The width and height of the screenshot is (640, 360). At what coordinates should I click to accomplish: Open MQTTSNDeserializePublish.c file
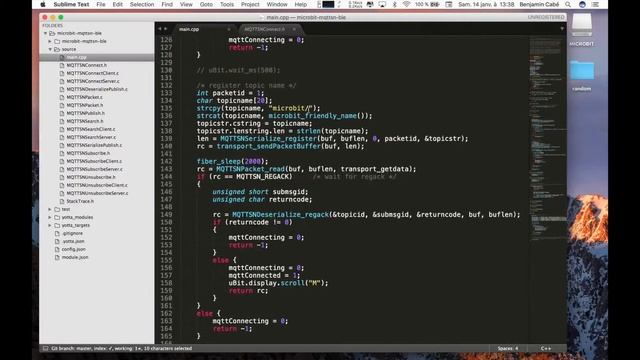pos(97,89)
